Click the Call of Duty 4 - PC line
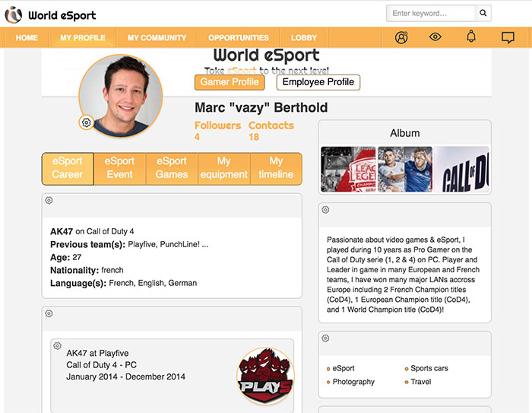 click(x=101, y=365)
